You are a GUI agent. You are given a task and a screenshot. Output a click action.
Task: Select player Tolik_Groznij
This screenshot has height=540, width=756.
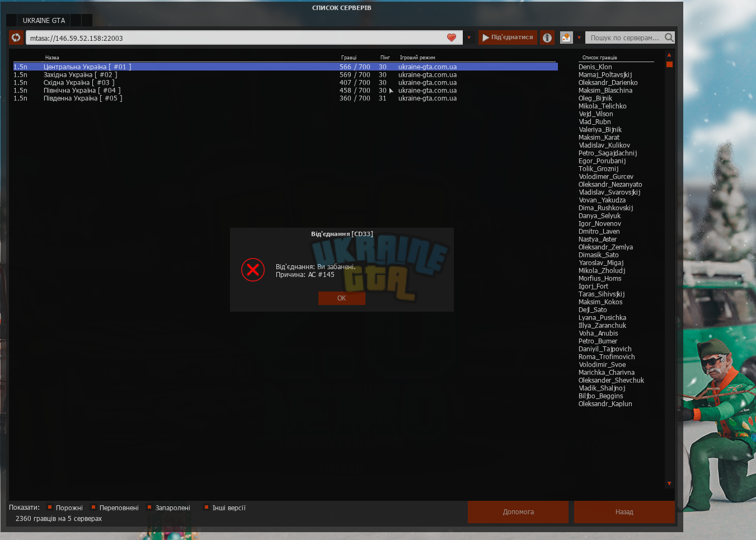coord(598,168)
